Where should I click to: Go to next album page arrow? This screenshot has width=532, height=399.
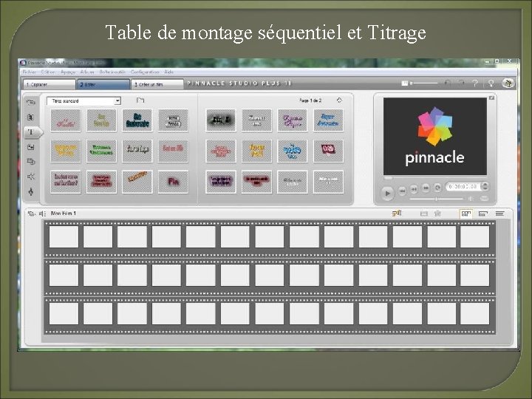(339, 100)
